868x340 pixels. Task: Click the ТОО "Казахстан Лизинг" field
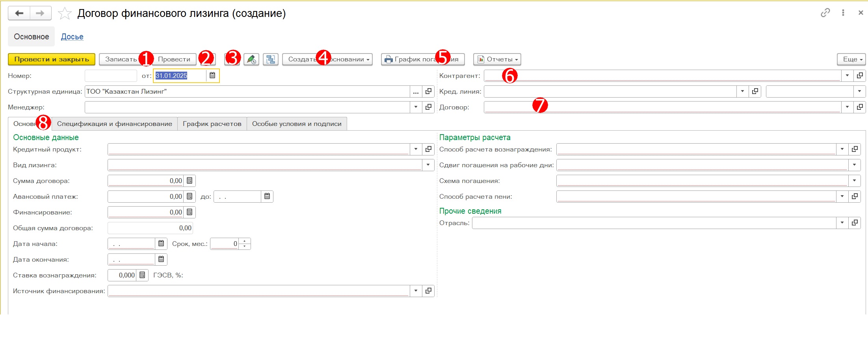tap(247, 92)
